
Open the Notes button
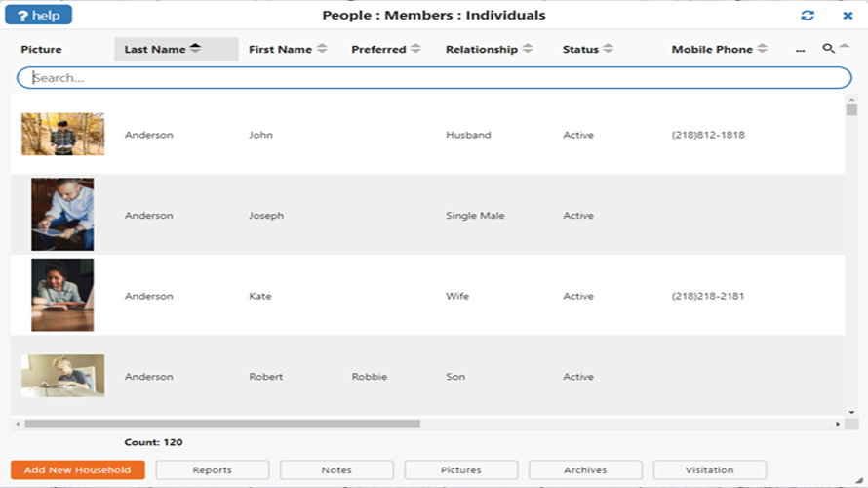(x=336, y=470)
